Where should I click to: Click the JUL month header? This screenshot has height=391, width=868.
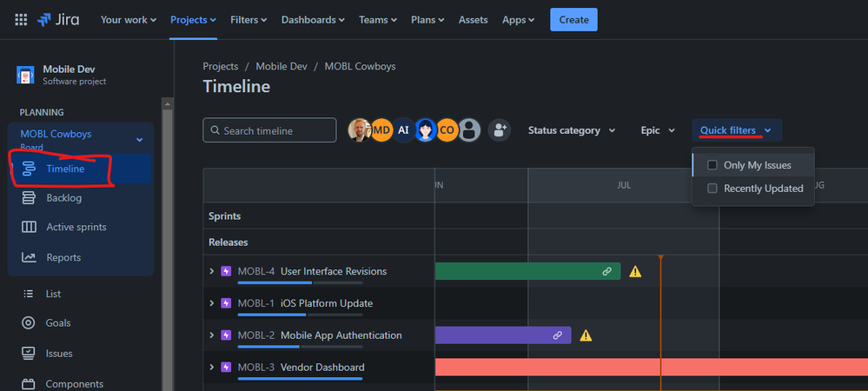pyautogui.click(x=624, y=185)
